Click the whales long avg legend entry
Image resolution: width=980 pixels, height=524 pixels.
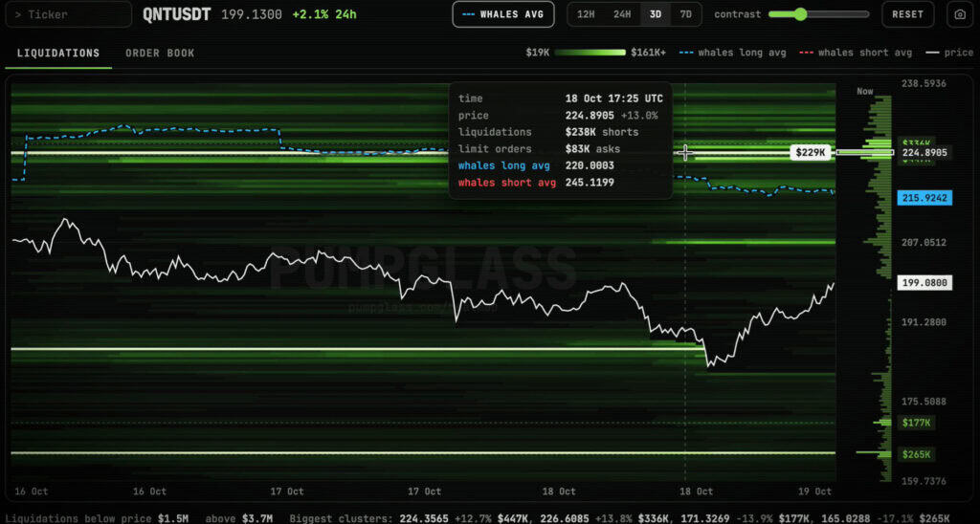pos(732,53)
